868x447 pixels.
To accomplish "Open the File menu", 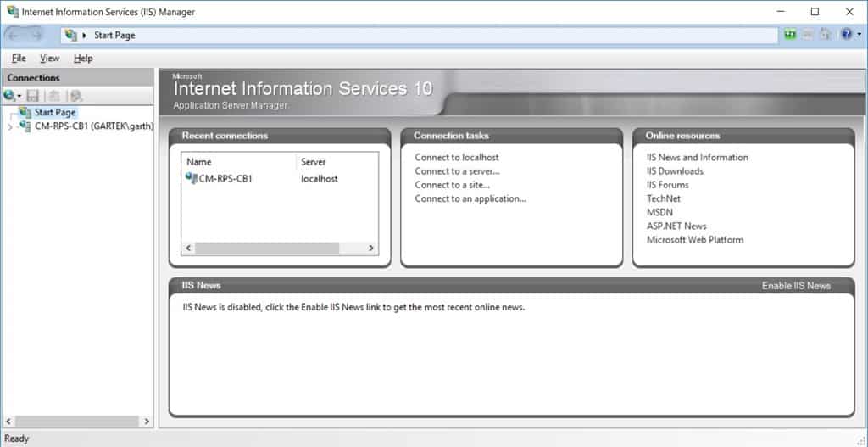I will click(19, 59).
